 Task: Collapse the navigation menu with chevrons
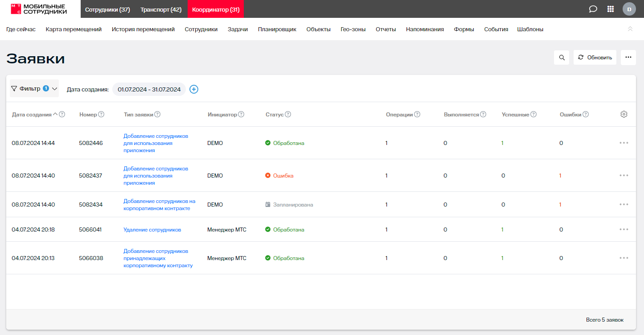pos(630,29)
